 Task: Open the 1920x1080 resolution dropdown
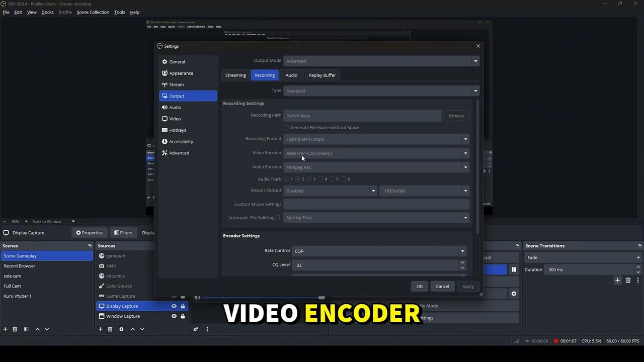pyautogui.click(x=425, y=191)
